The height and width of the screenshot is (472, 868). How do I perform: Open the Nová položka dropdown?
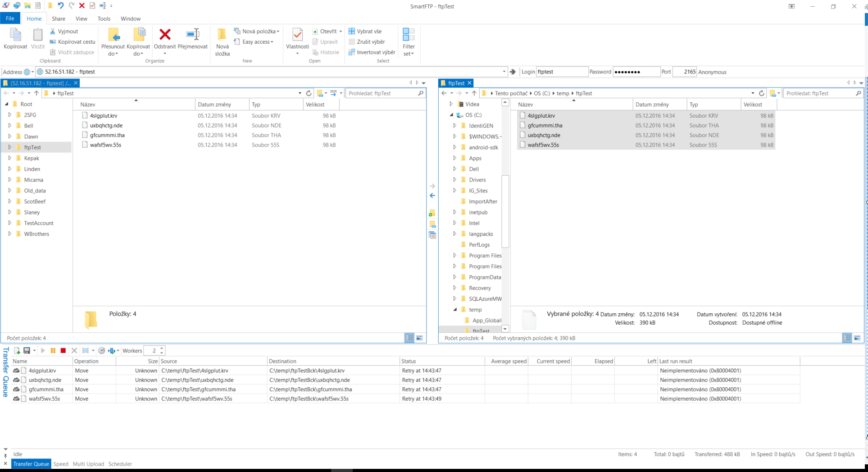pos(257,32)
